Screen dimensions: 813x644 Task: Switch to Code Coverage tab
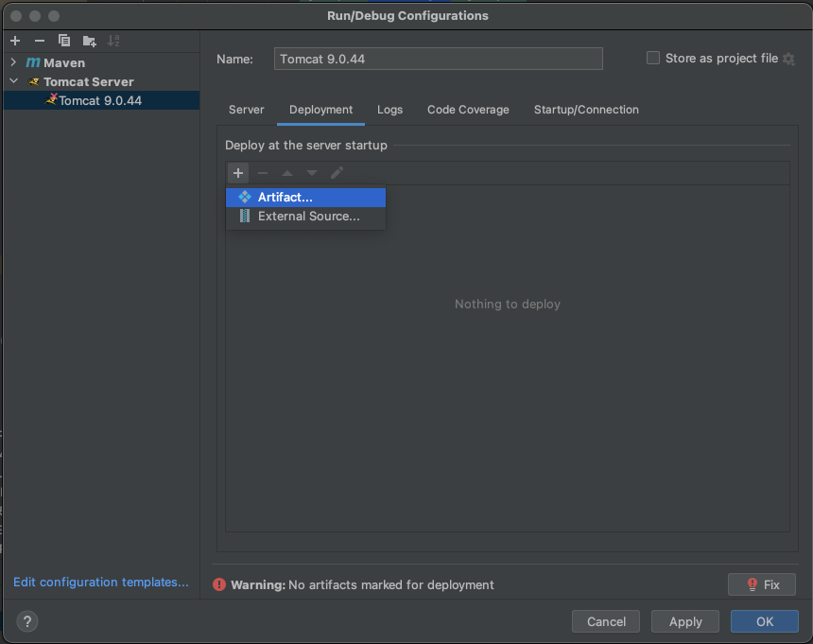coord(468,110)
